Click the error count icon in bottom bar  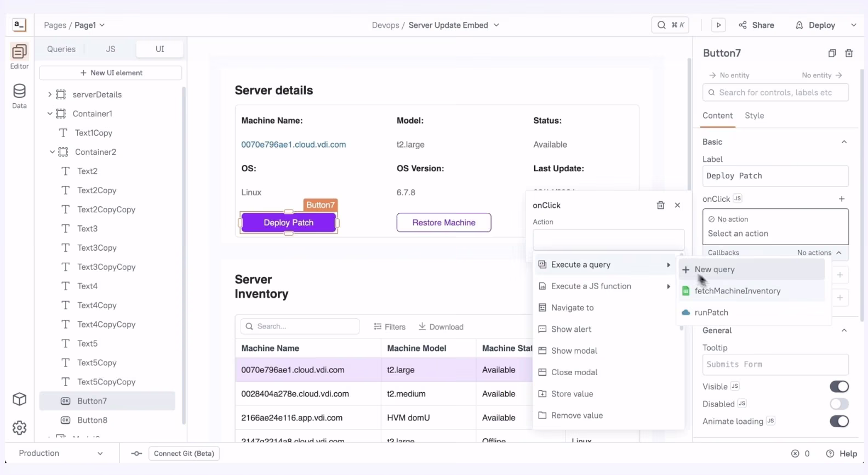pos(795,454)
